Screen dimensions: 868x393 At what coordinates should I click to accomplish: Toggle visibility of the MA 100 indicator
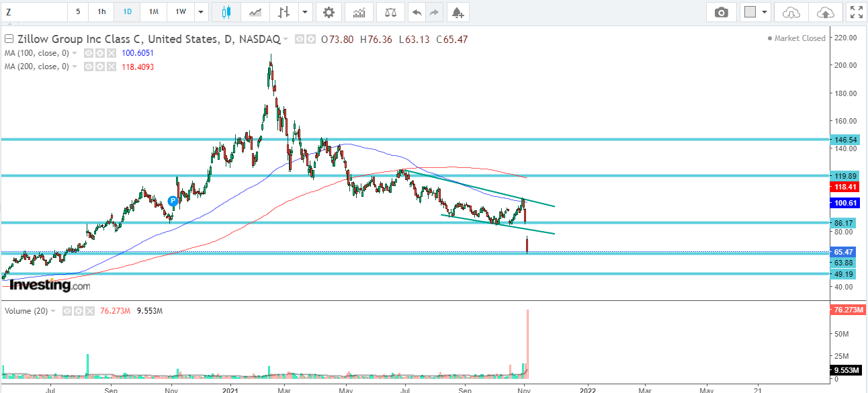pyautogui.click(x=88, y=52)
